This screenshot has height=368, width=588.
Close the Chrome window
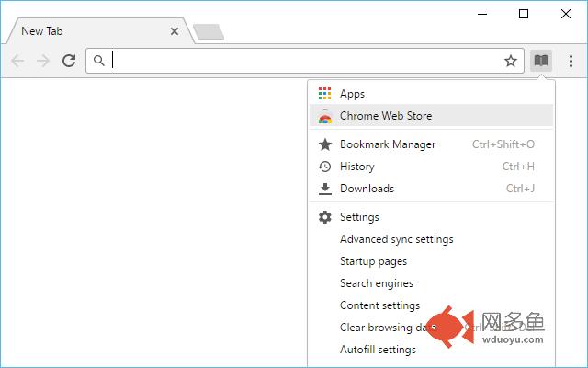[566, 15]
